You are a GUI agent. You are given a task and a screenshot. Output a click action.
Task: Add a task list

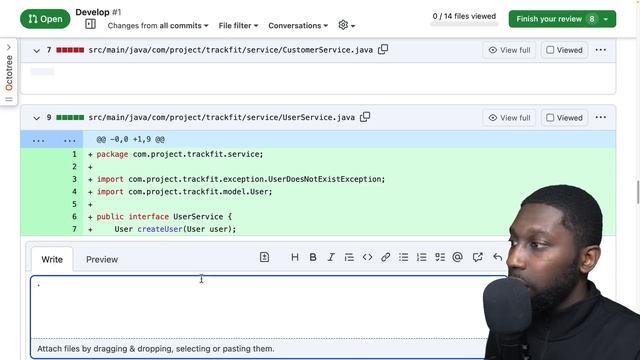pos(440,257)
